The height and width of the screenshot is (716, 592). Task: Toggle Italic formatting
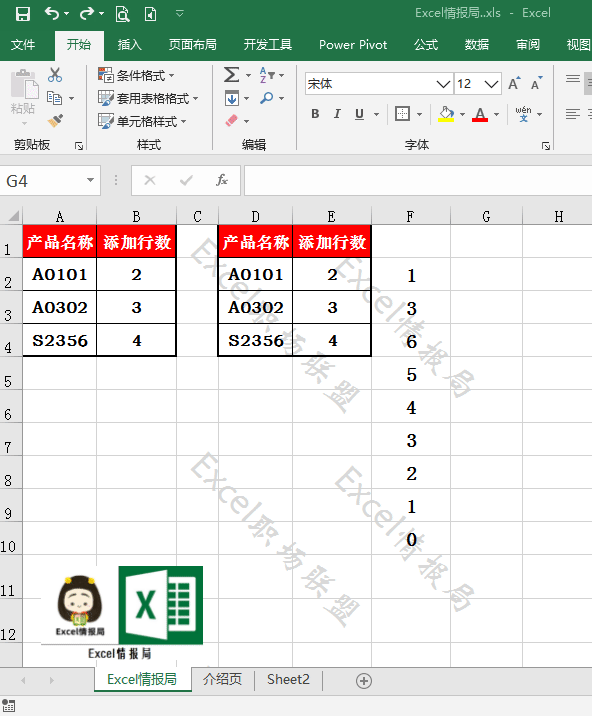click(x=337, y=114)
